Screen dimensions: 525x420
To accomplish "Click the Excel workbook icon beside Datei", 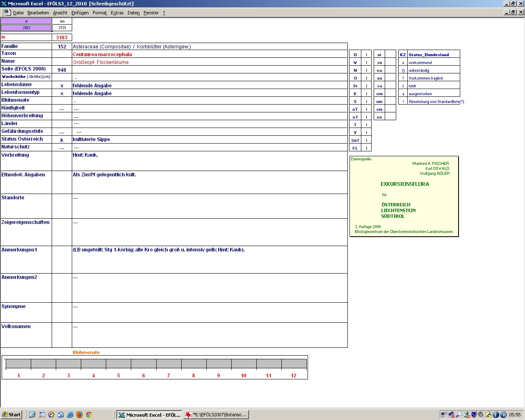I will [x=7, y=12].
